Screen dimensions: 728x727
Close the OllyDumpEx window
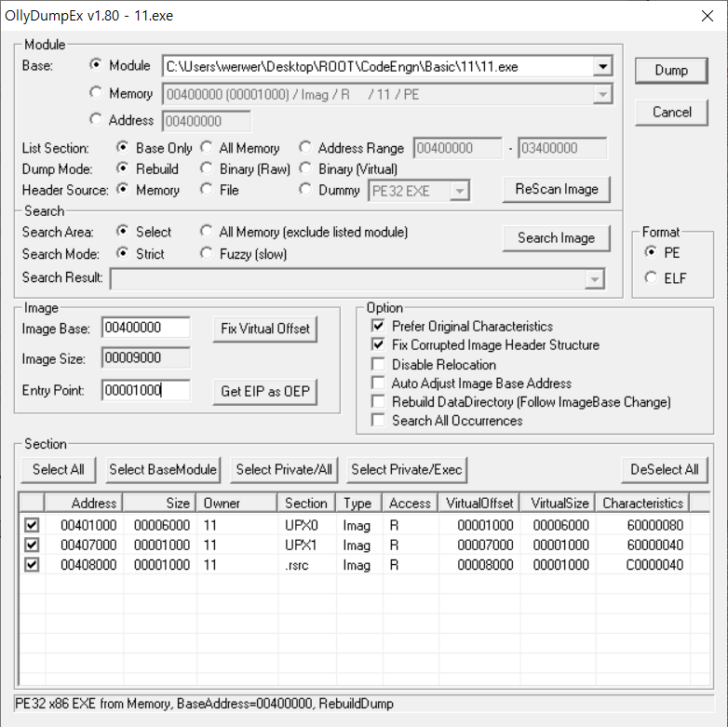coord(708,16)
